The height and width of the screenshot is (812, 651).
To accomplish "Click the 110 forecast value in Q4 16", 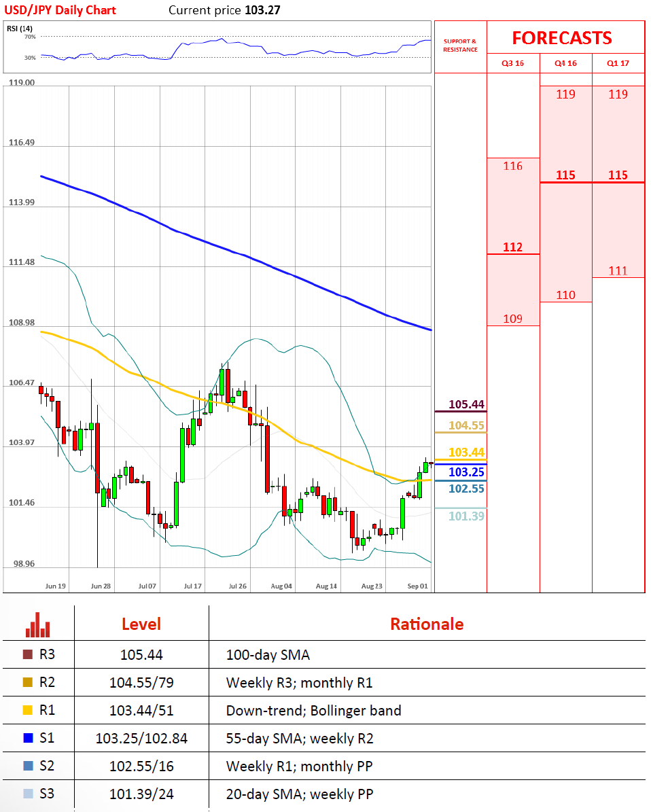I will click(x=565, y=295).
